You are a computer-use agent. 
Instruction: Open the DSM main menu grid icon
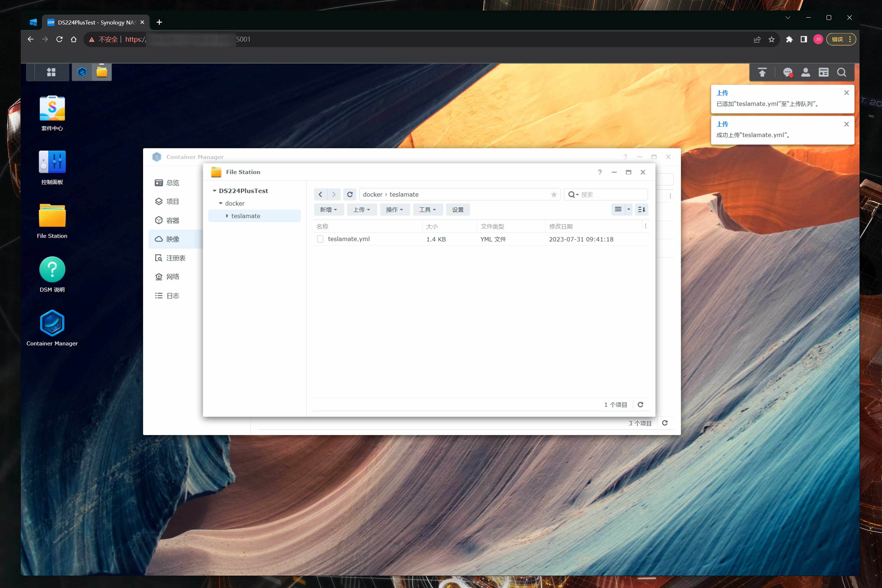pos(51,72)
